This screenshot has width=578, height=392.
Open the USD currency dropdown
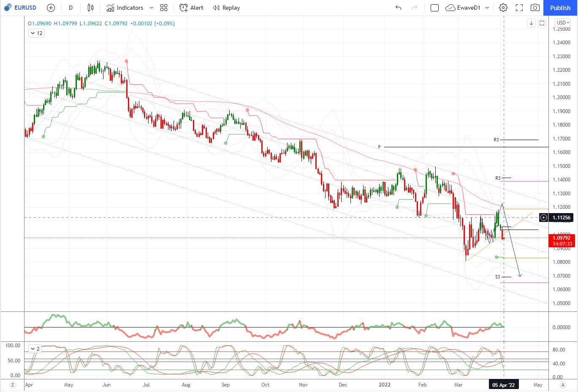(x=563, y=23)
